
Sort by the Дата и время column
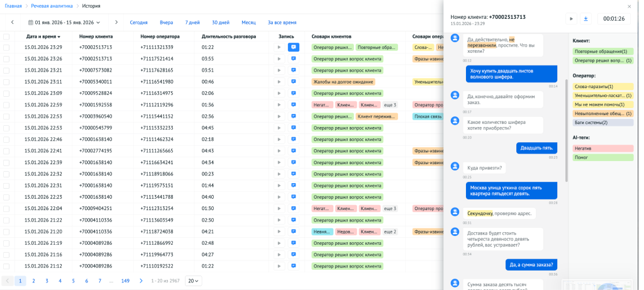click(40, 36)
